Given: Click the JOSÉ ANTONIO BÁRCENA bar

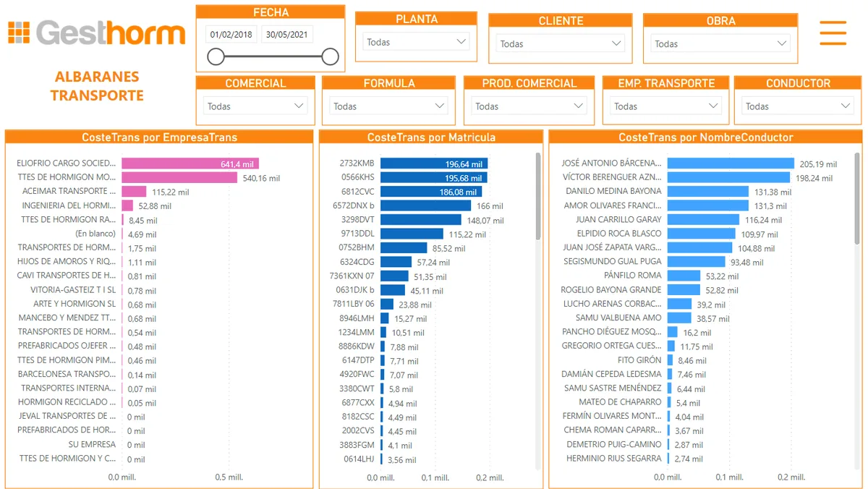Looking at the screenshot, I should coord(731,163).
